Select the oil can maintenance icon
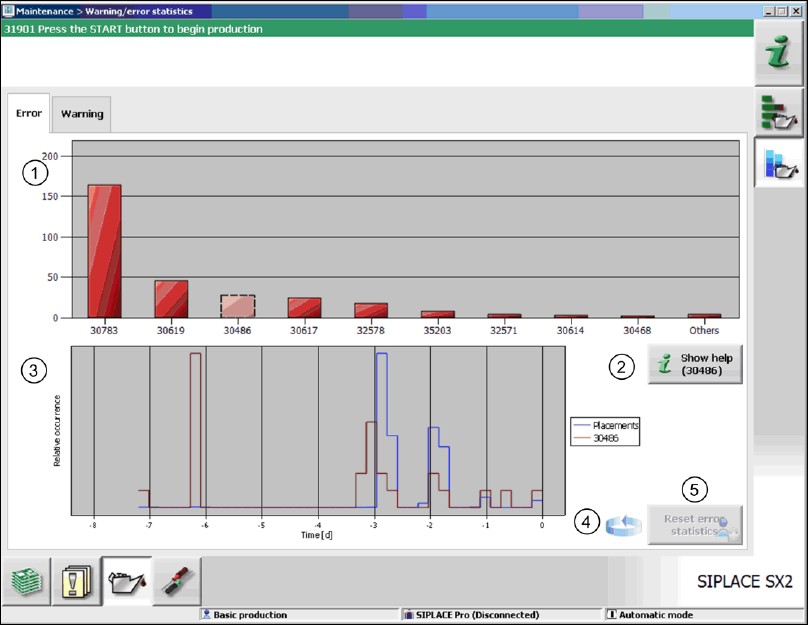The width and height of the screenshot is (808, 625). point(126,579)
